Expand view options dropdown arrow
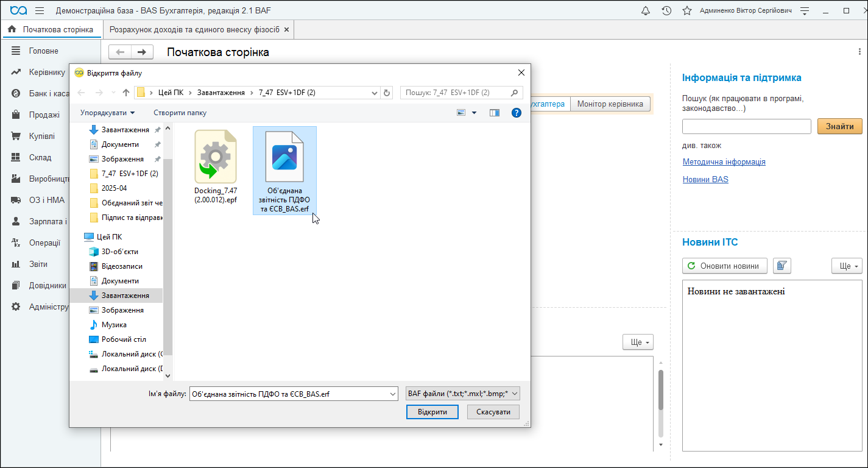Viewport: 868px width, 468px height. pos(475,113)
